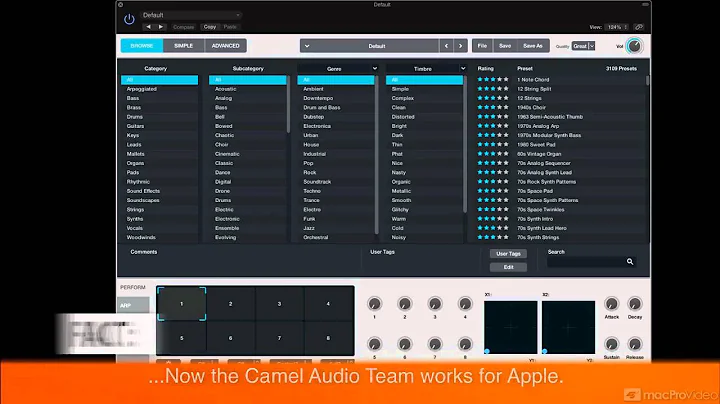Select the Arpeggiated category

pos(160,89)
